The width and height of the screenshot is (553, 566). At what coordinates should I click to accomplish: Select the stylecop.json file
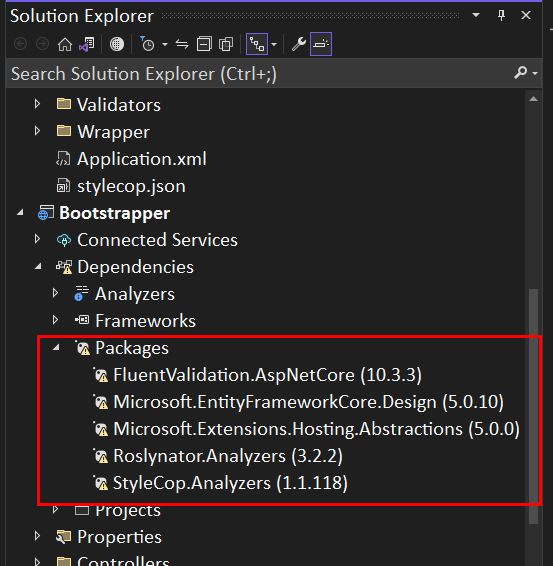click(x=131, y=186)
